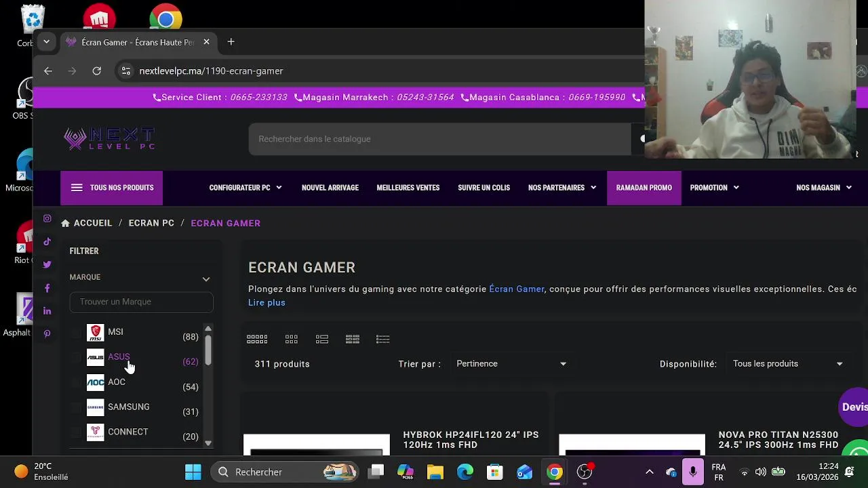Open Tous Nos Produits menu

point(112,188)
